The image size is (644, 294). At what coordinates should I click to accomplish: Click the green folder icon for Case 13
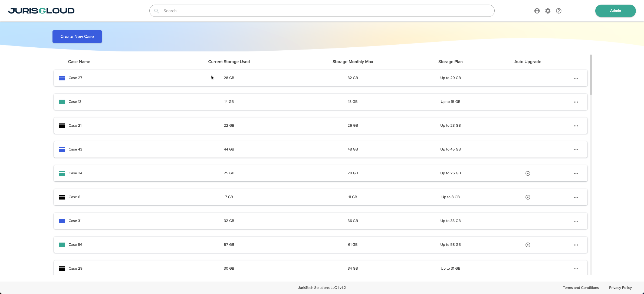click(62, 102)
